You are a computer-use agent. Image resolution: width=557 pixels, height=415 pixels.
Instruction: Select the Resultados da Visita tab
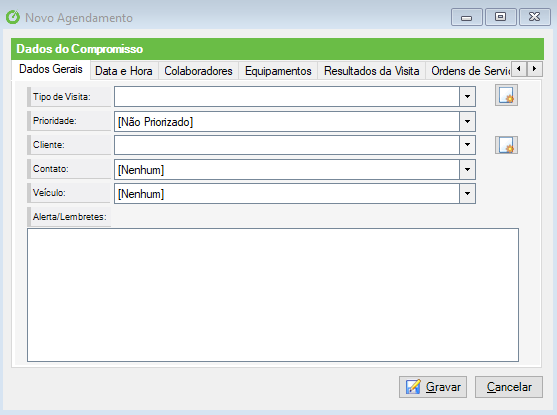pyautogui.click(x=372, y=71)
